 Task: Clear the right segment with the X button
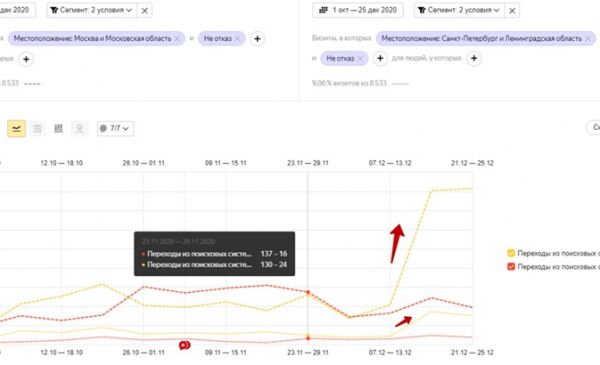(512, 11)
